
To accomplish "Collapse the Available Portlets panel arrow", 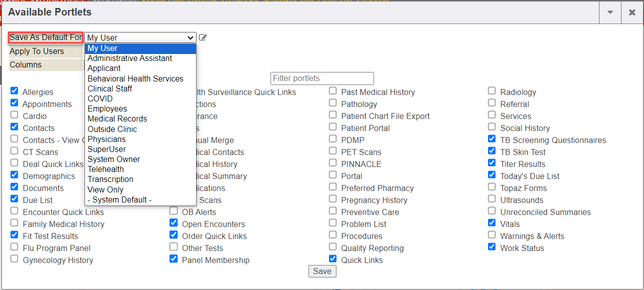I will point(610,12).
